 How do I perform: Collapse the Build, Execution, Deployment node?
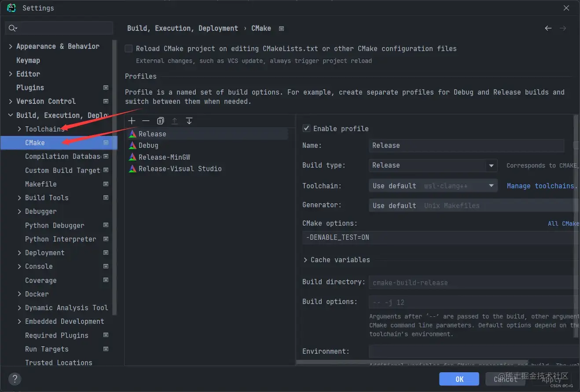tap(11, 115)
